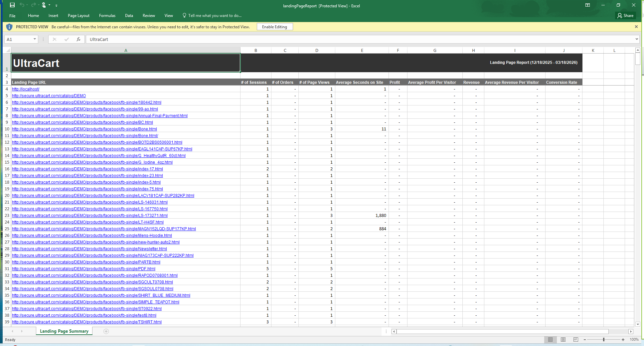The image size is (644, 346).
Task: Click the next sheet navigation arrow
Action: click(x=22, y=331)
